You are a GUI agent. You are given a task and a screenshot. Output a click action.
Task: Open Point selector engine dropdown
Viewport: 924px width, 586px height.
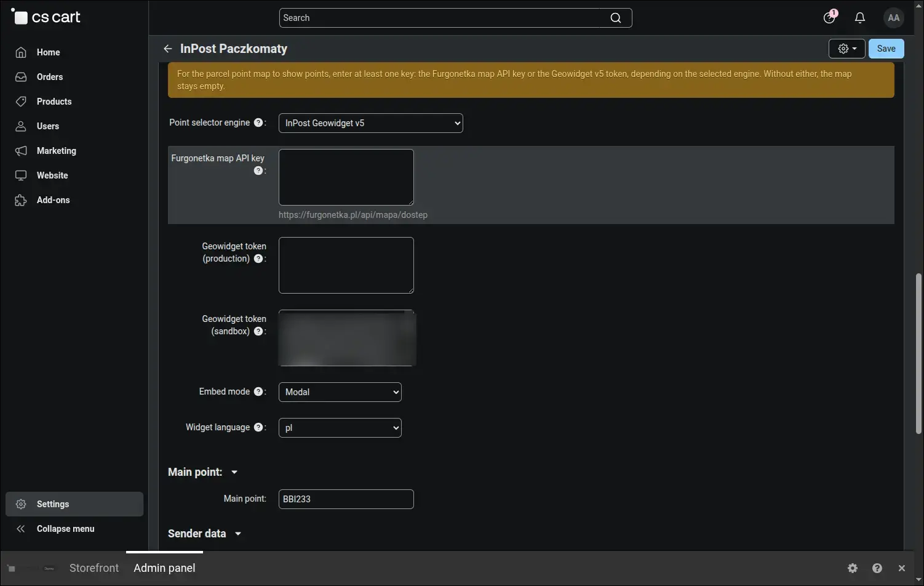371,123
